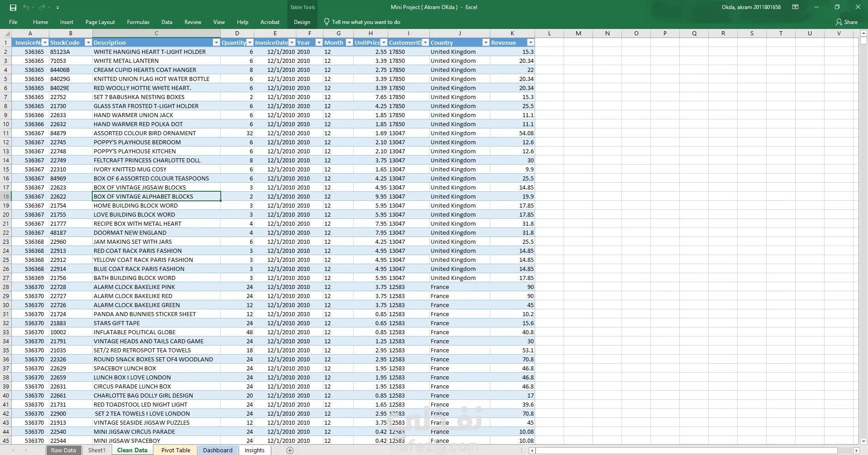Open the Review ribbon tab
The height and width of the screenshot is (455, 868).
[193, 22]
